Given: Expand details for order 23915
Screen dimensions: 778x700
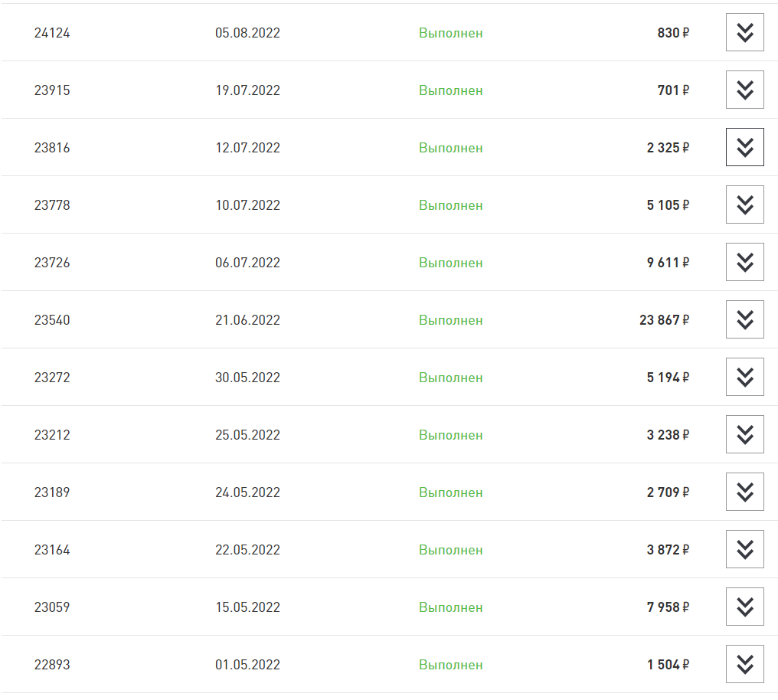Looking at the screenshot, I should 744,90.
